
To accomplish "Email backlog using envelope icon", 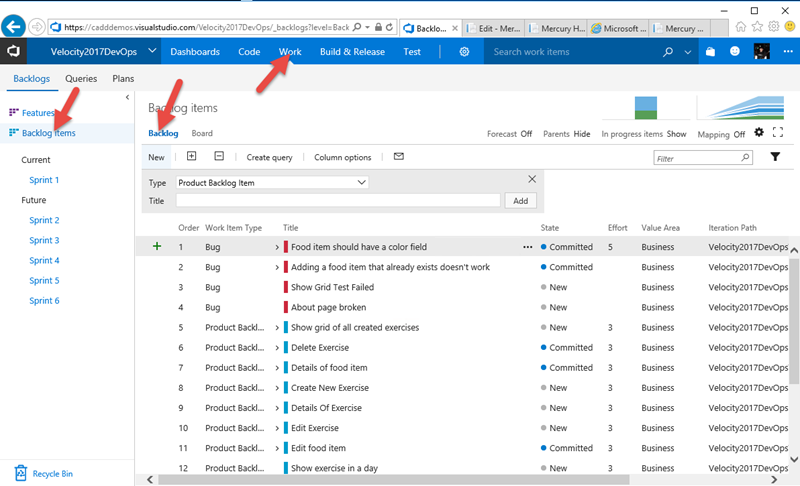I will (399, 157).
